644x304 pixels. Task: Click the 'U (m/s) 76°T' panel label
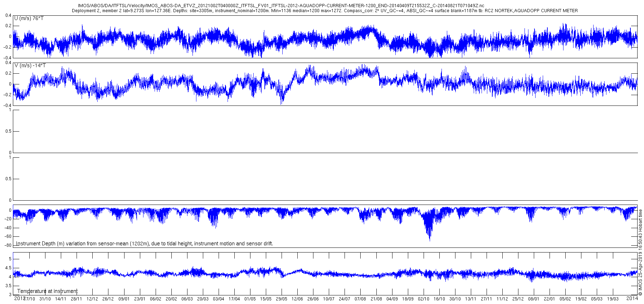(29, 18)
